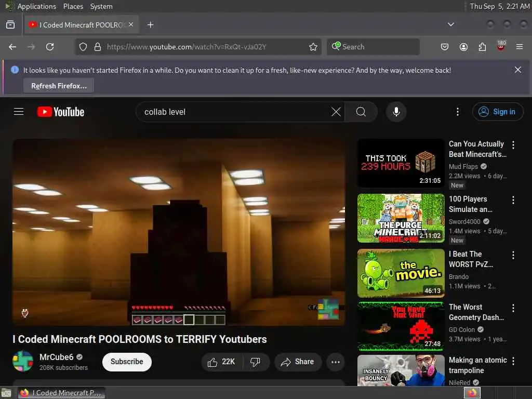
Task: Click I Coded Minecraft taskbar window button
Action: 61,393
